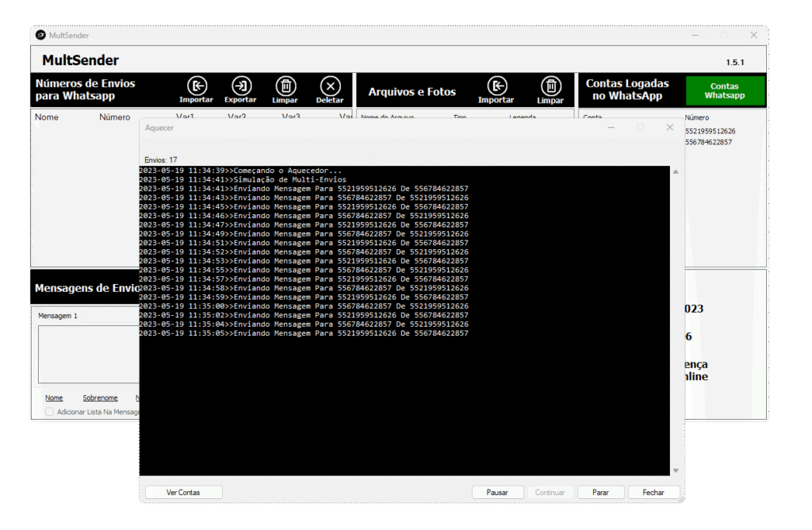Viewport: 812px width, 530px height.
Task: Click the Número header above logged accounts
Action: 697,117
